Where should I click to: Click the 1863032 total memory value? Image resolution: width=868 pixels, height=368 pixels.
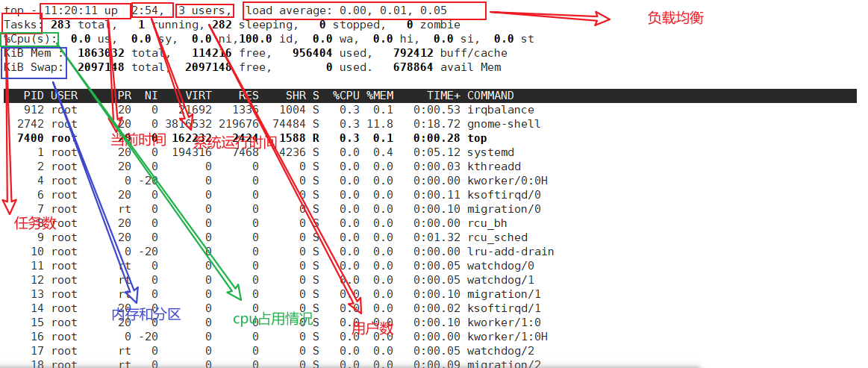101,54
